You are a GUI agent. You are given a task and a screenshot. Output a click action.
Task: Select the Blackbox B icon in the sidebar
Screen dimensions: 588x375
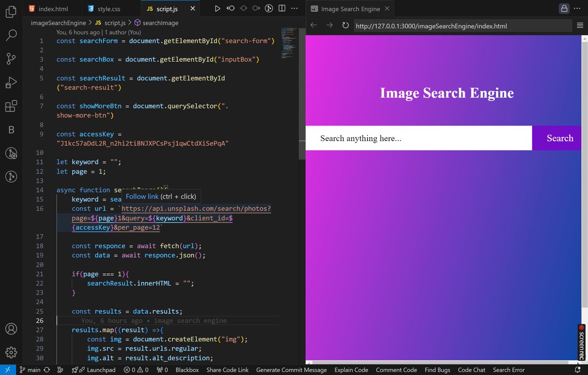[11, 129]
